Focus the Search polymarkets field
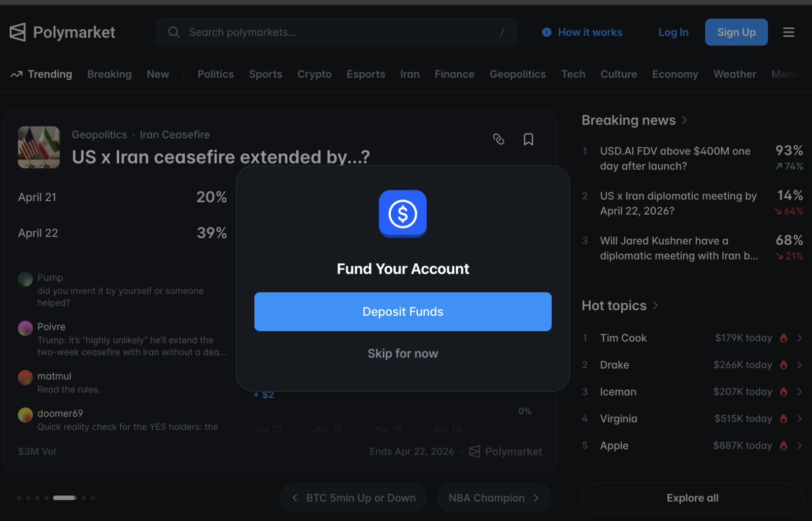The height and width of the screenshot is (521, 812). (x=336, y=32)
